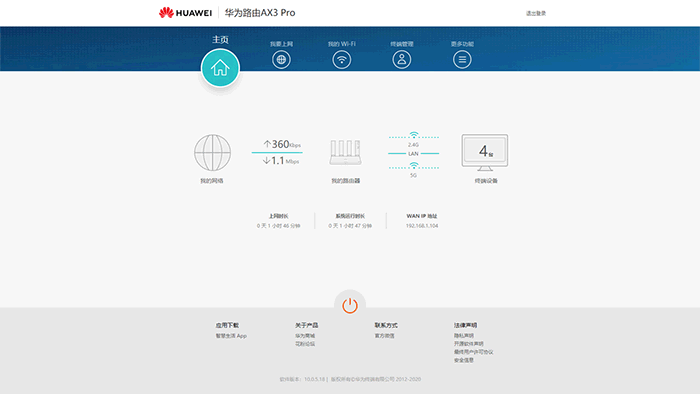This screenshot has height=394, width=700.
Task: Open the 更多功能 menu icon
Action: click(x=462, y=59)
